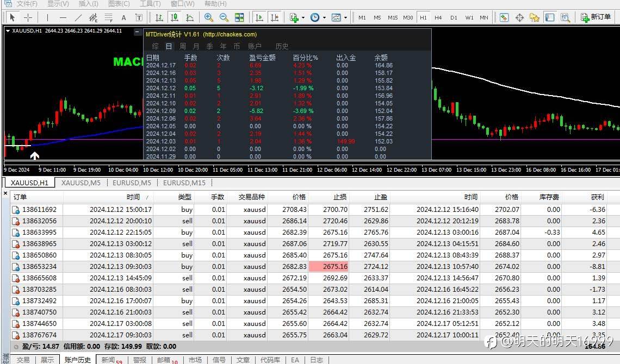Open the 插入(I) menu
This screenshot has width=620, height=364.
click(88, 4)
